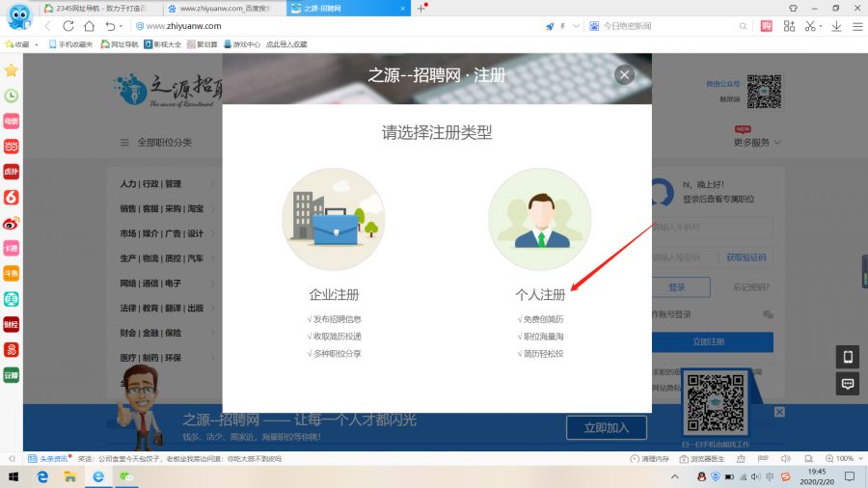
Task: Open the 虎扑 sidebar shortcut
Action: click(x=12, y=172)
